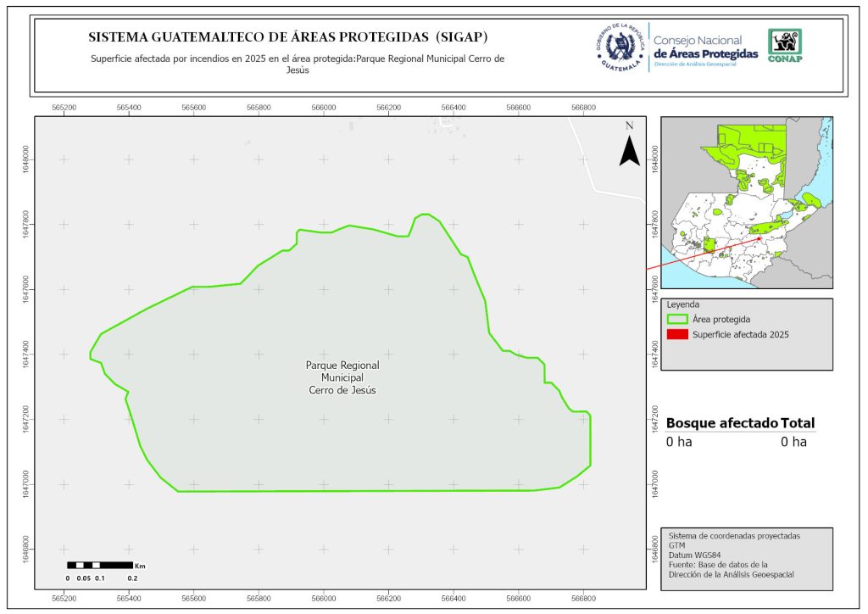Click the scale bar in kilometers
The height and width of the screenshot is (614, 868).
pyautogui.click(x=100, y=565)
